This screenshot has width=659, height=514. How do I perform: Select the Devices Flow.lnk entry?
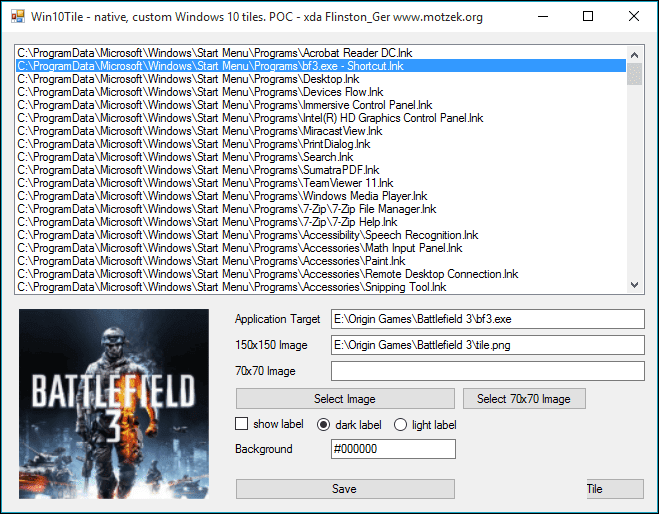321,92
